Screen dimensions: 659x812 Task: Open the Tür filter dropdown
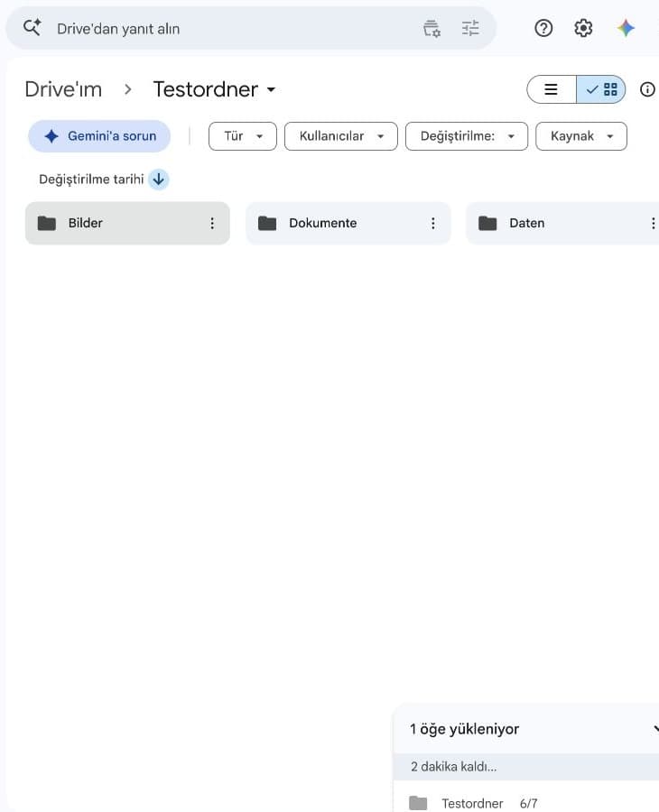point(243,136)
